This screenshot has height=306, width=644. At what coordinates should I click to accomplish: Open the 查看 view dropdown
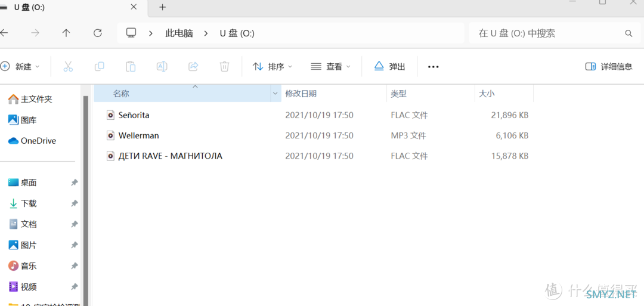331,66
